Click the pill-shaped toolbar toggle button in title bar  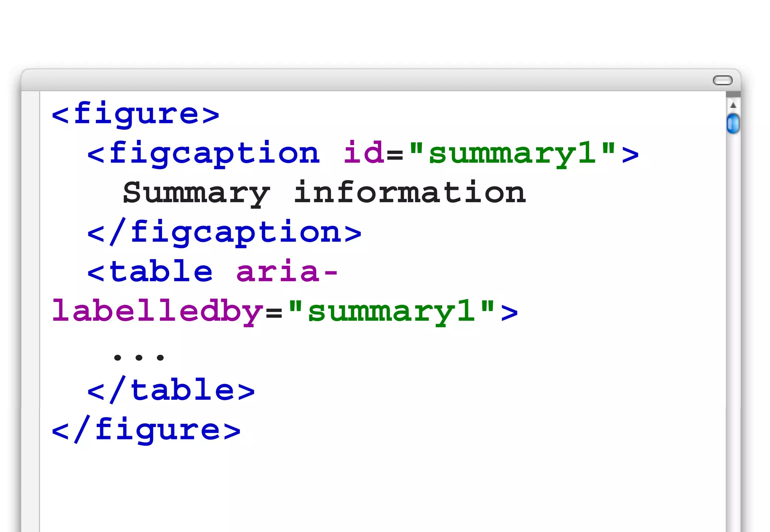(x=722, y=80)
